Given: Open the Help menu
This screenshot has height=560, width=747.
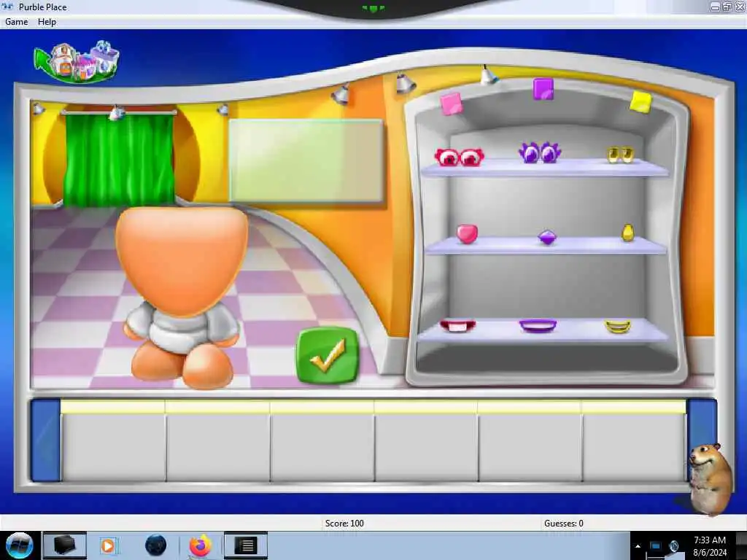Looking at the screenshot, I should (x=47, y=22).
